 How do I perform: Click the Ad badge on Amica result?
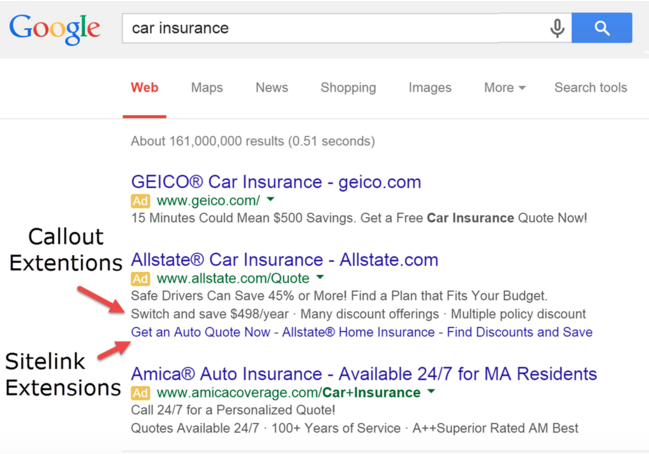click(x=140, y=393)
